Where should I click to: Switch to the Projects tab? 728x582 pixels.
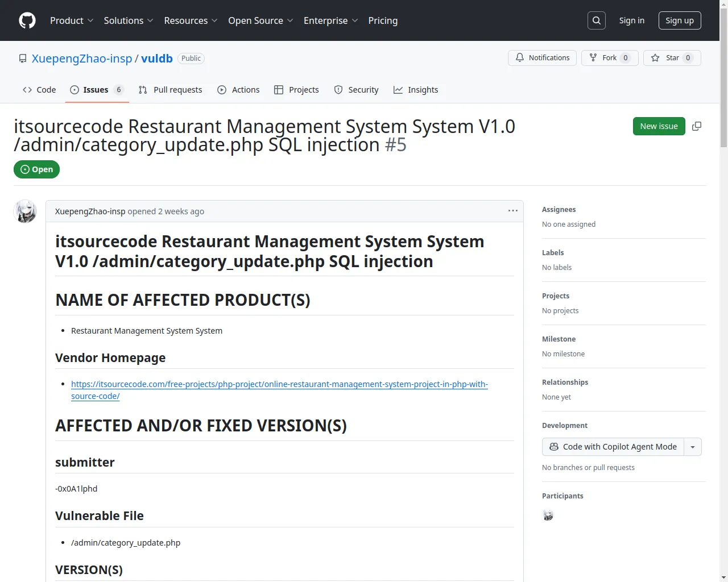point(296,90)
